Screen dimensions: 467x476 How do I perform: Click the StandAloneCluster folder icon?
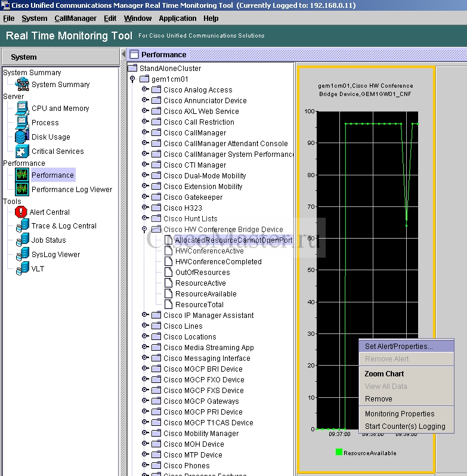tap(132, 68)
